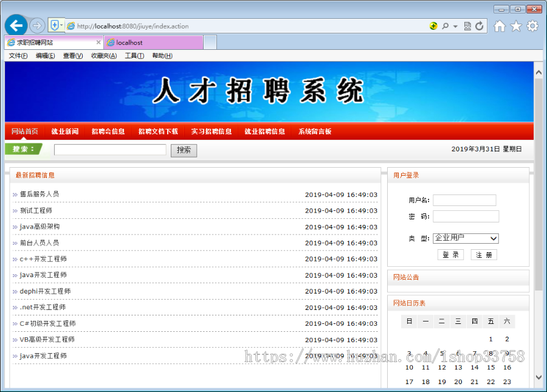Open the browser Home icon

pyautogui.click(x=500, y=26)
